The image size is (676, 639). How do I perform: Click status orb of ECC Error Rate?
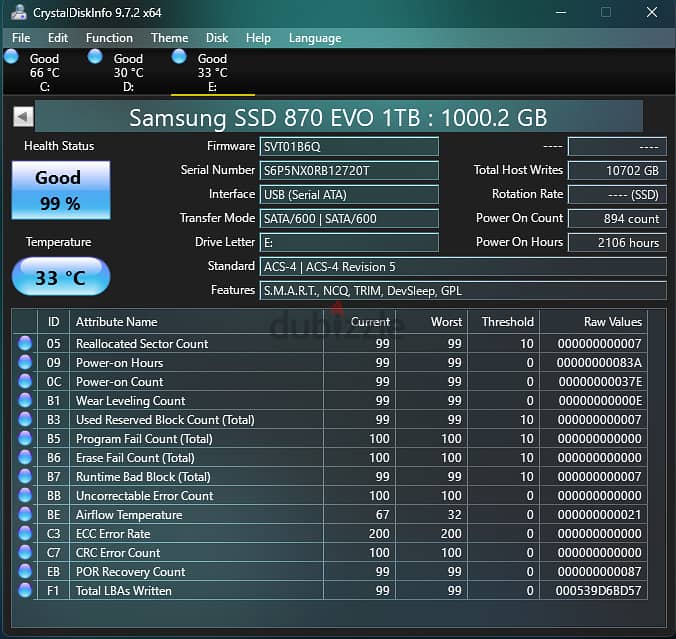pyautogui.click(x=25, y=533)
